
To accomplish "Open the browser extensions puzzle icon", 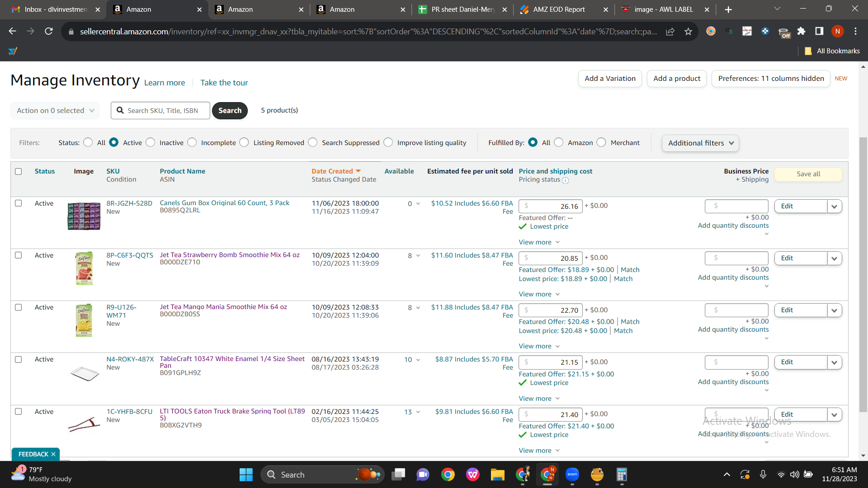I will pyautogui.click(x=802, y=31).
